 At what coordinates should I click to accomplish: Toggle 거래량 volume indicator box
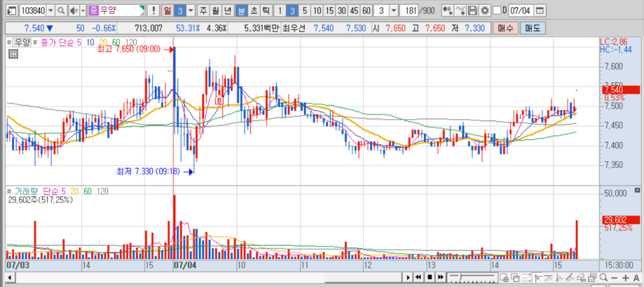point(9,191)
